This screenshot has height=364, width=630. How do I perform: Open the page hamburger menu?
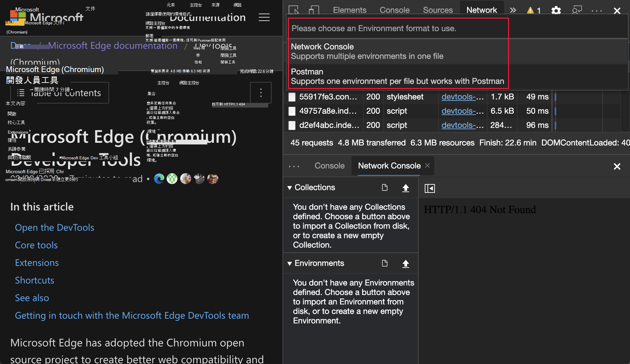pyautogui.click(x=264, y=17)
